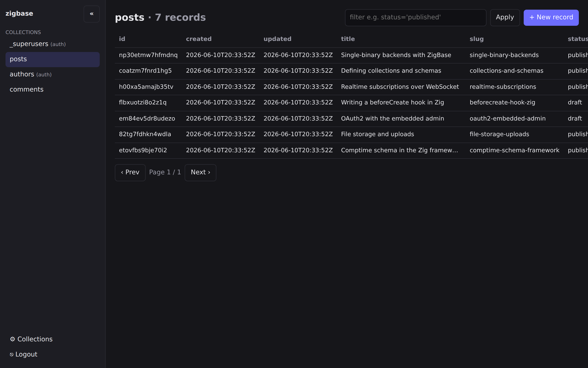Click title 'File storage and uploads'
This screenshot has width=588, height=368.
point(377,134)
